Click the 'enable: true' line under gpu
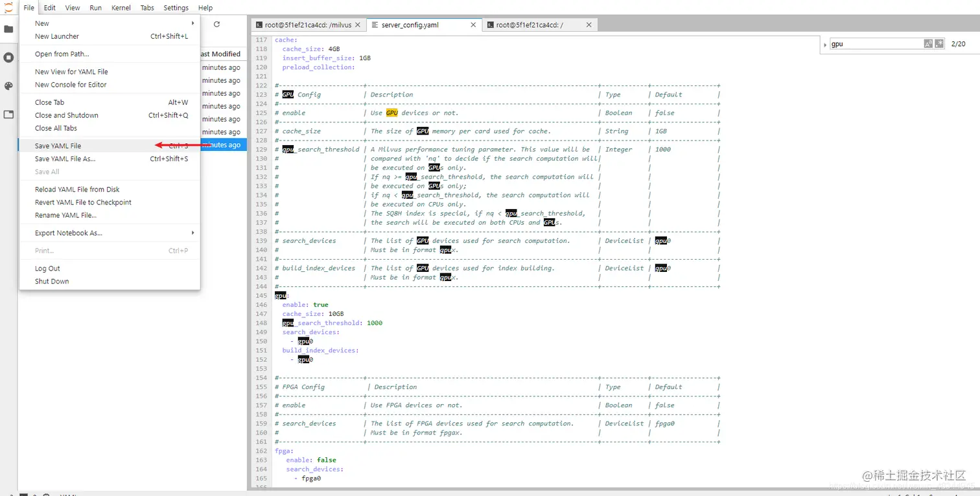980x496 pixels. tap(305, 305)
